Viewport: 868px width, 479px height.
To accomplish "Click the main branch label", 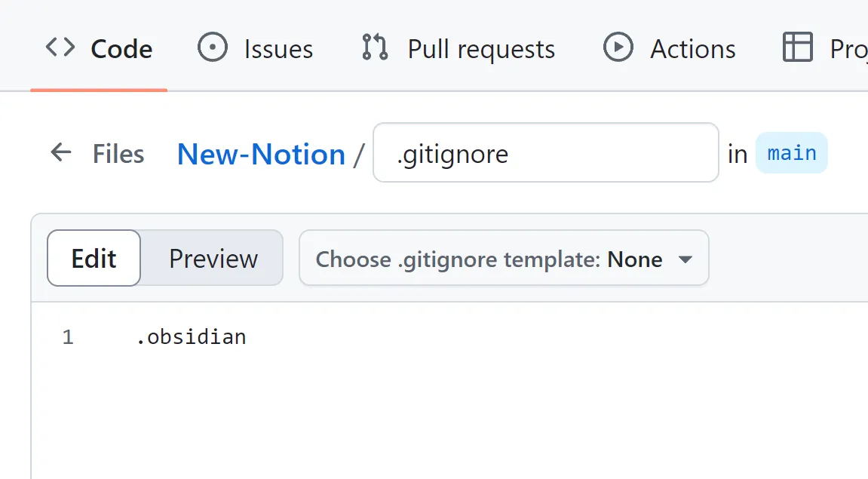I will [x=792, y=153].
